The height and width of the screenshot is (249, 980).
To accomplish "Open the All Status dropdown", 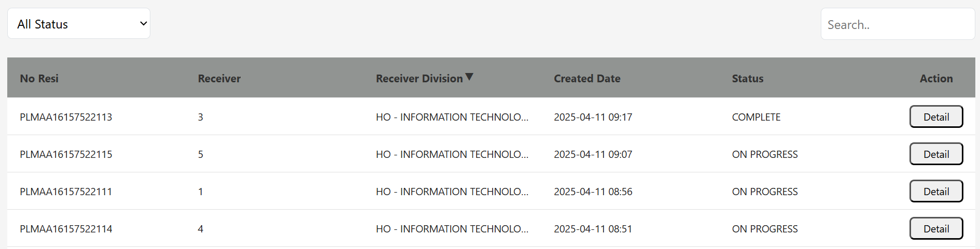I will pos(79,24).
